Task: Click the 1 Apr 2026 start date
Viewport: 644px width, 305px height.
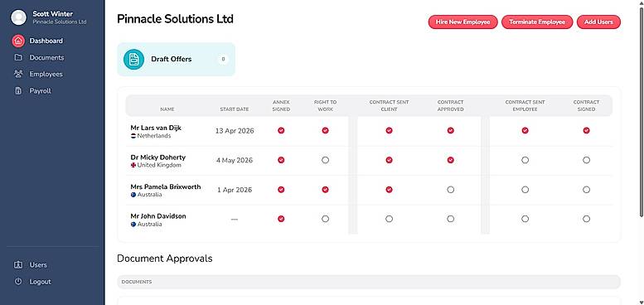Action: pyautogui.click(x=235, y=190)
